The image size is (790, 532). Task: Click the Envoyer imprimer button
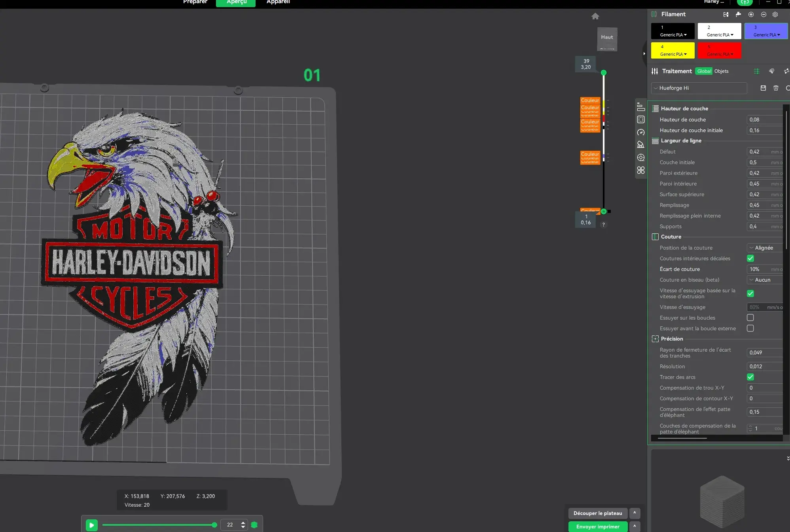pyautogui.click(x=597, y=526)
